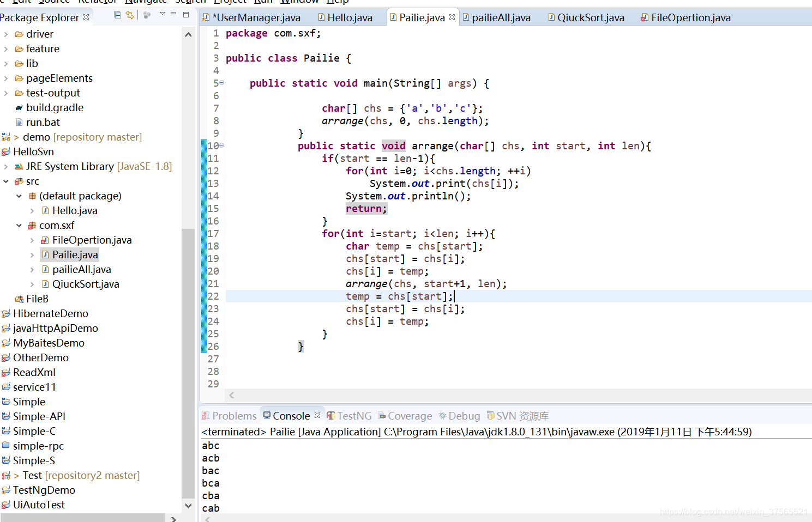Select UiAutoTest project icon
The image size is (812, 522).
click(6, 505)
